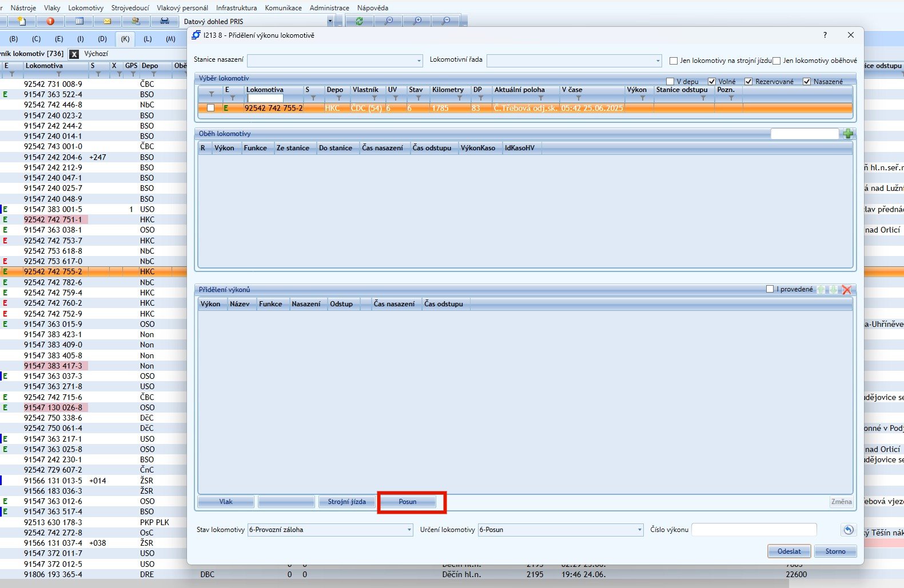Click blue undo arrow beside Číslo výkonu

pos(848,530)
